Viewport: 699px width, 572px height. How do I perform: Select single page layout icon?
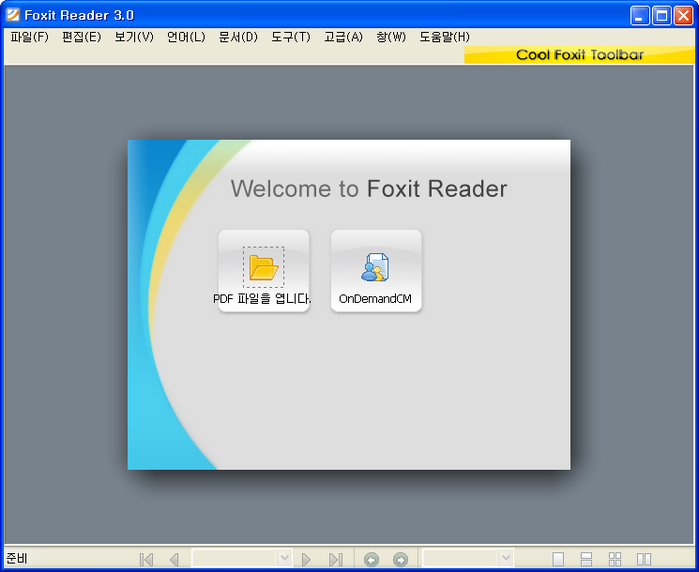tap(558, 559)
